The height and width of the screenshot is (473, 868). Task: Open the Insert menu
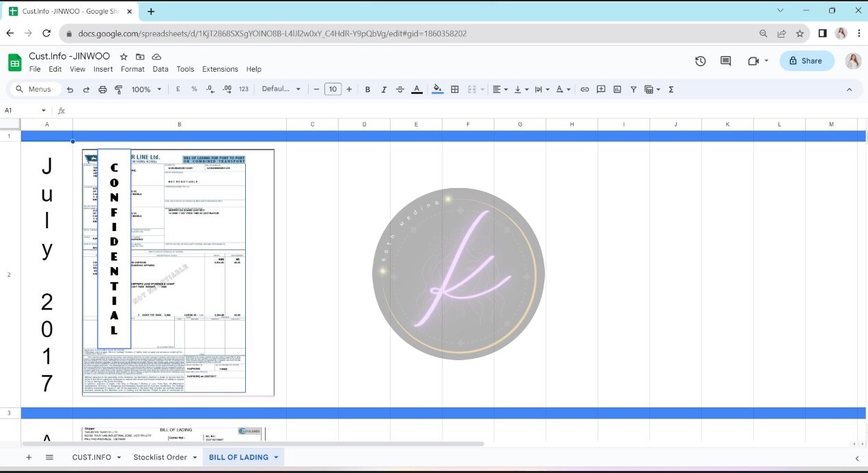[x=103, y=69]
